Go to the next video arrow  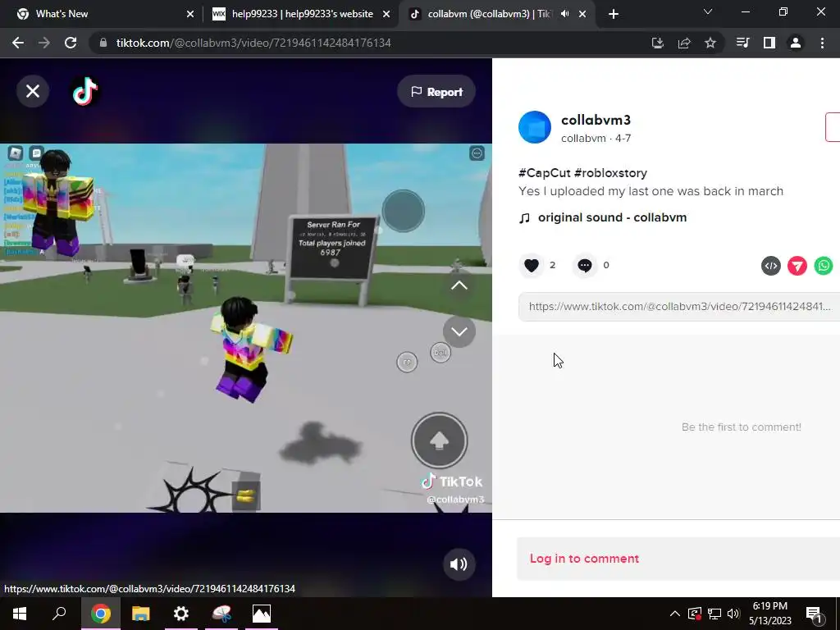(x=459, y=331)
